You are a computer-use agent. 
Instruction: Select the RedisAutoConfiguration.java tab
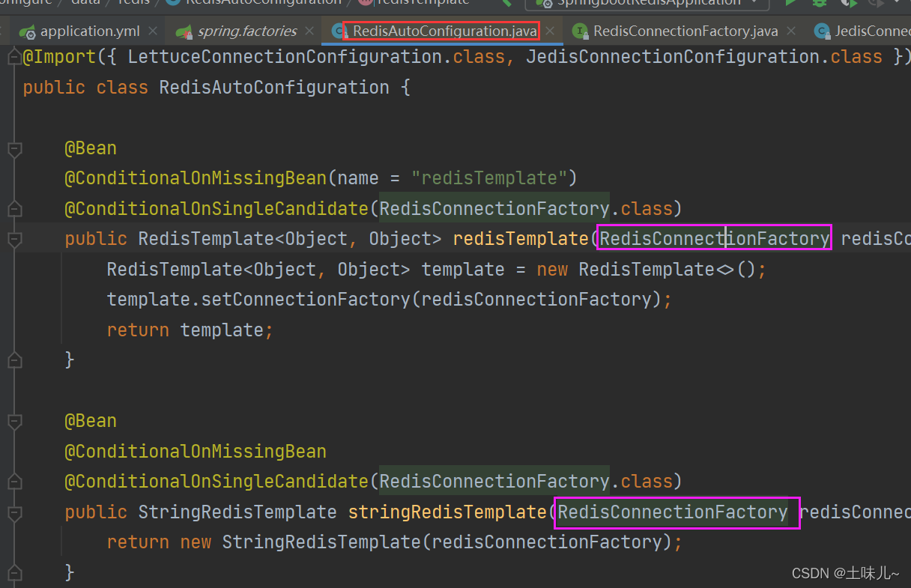click(x=445, y=31)
